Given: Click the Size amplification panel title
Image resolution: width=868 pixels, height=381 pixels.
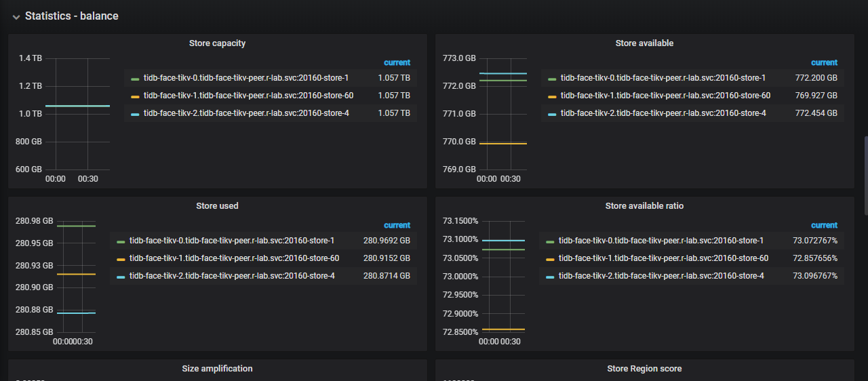Looking at the screenshot, I should coord(217,369).
